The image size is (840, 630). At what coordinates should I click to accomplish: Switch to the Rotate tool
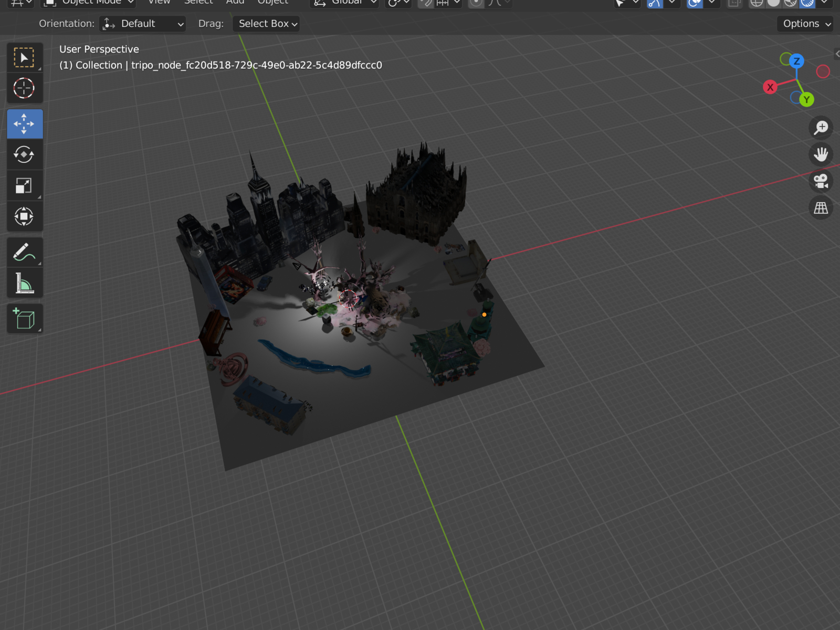pyautogui.click(x=24, y=154)
